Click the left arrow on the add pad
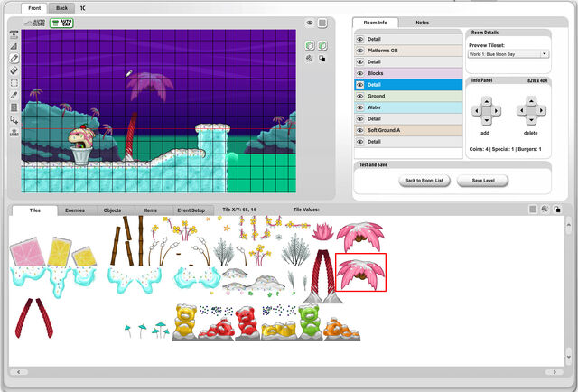Screen dimensions: 578x392 477,110
